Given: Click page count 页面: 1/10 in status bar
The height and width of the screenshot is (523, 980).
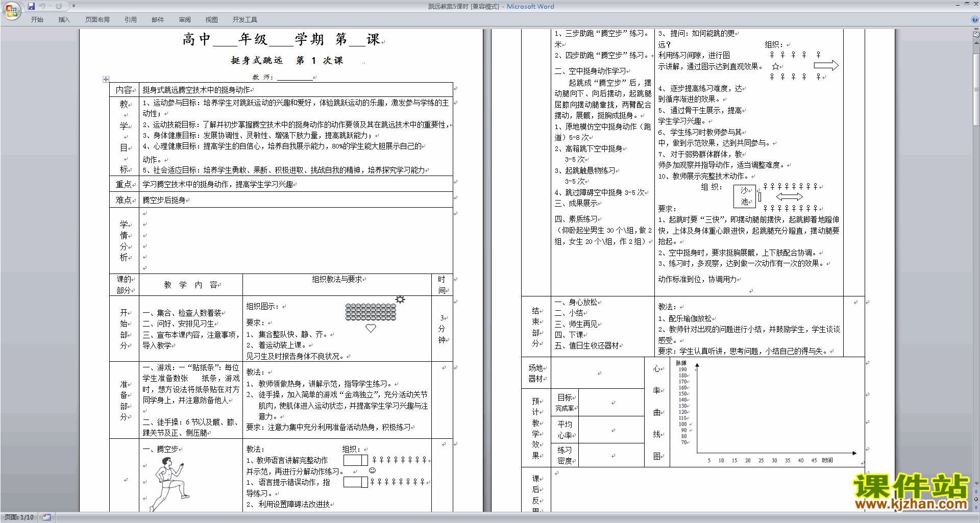Looking at the screenshot, I should click(19, 517).
